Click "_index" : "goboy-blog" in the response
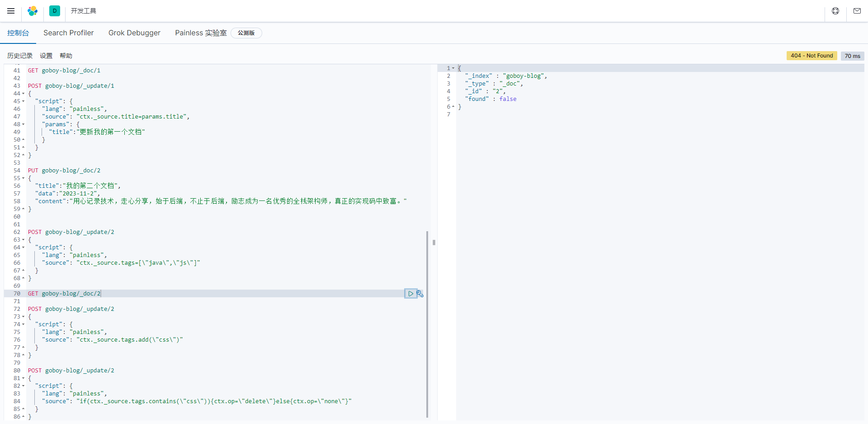 pos(506,76)
